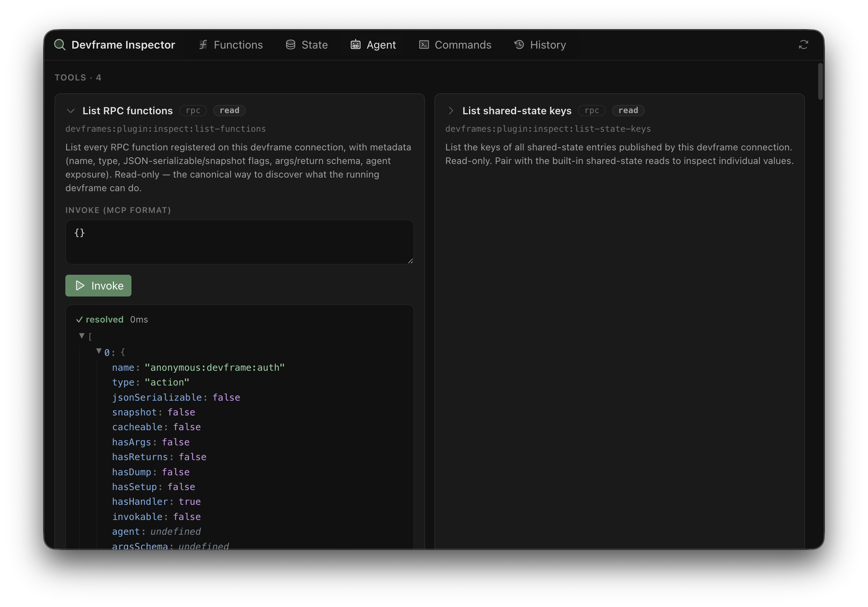
Task: Switch to the State tab
Action: point(307,45)
